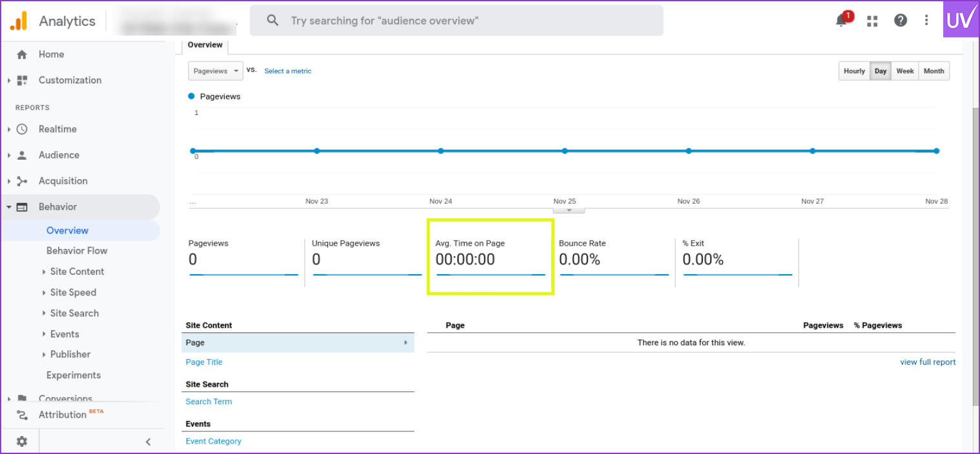Click the Nov 25 data point on chart
This screenshot has width=980, height=454.
(565, 151)
